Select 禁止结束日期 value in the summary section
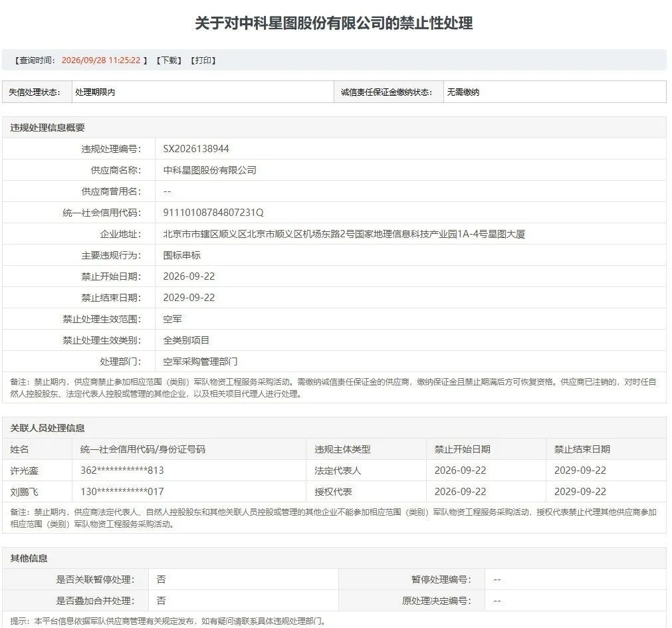The image size is (672, 628). [189, 298]
